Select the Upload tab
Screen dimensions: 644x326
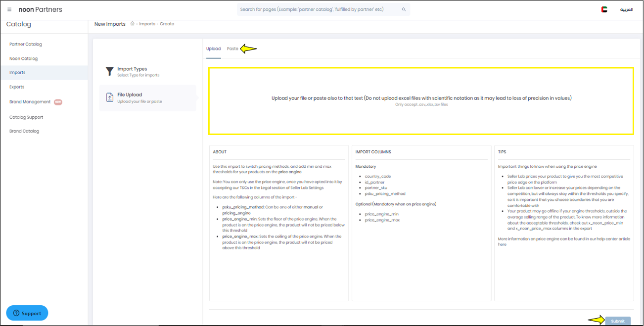(213, 48)
